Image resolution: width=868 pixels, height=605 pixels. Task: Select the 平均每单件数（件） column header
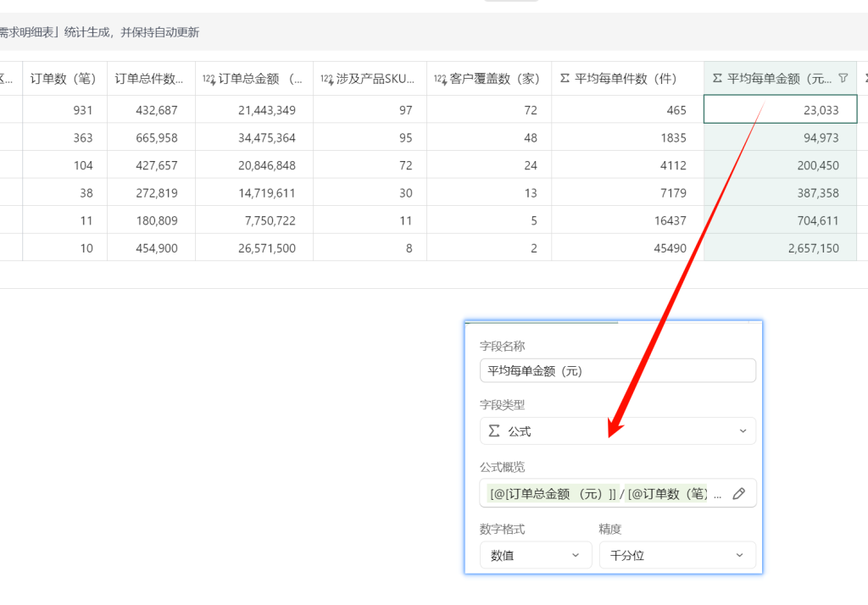tap(628, 79)
